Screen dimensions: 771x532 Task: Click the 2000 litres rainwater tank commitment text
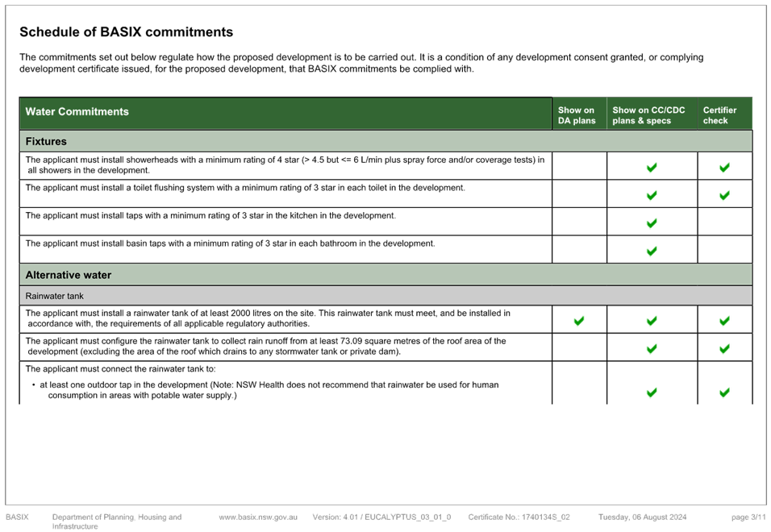(268, 318)
